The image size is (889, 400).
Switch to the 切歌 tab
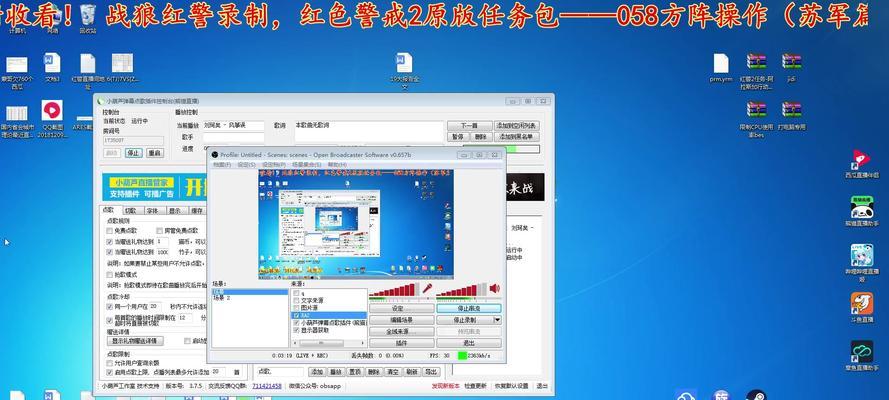point(131,211)
